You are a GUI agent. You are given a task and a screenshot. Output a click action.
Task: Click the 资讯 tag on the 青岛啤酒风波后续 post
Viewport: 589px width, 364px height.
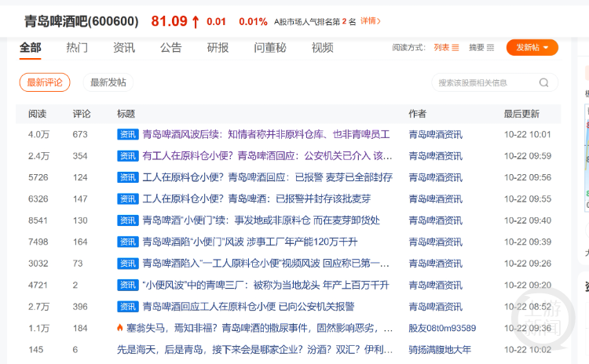[x=128, y=134]
